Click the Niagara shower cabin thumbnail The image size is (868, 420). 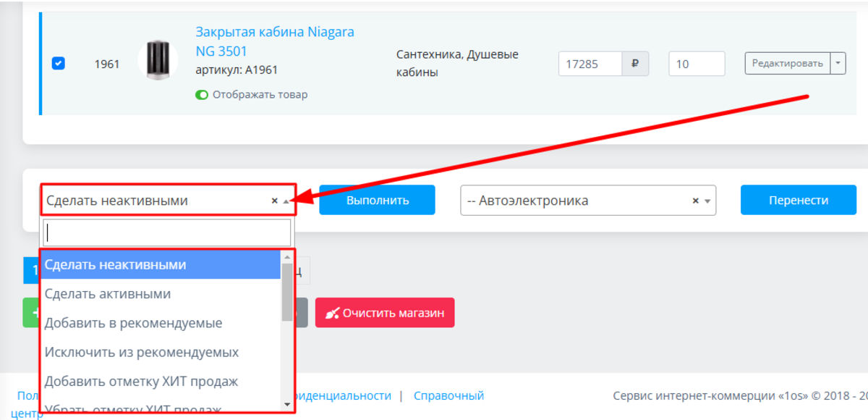pos(157,59)
